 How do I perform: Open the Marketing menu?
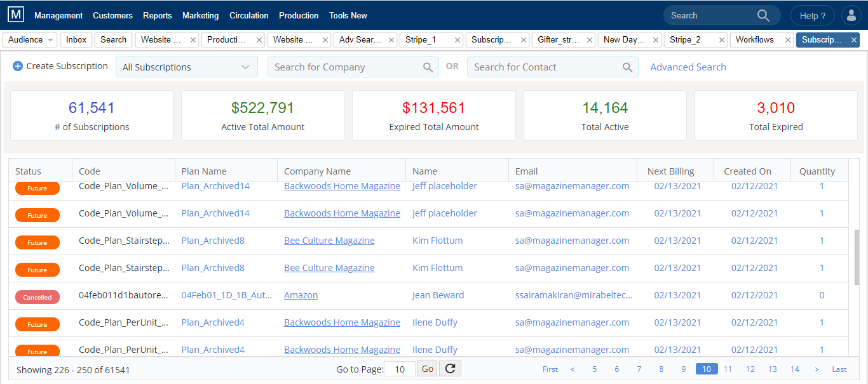(x=200, y=15)
